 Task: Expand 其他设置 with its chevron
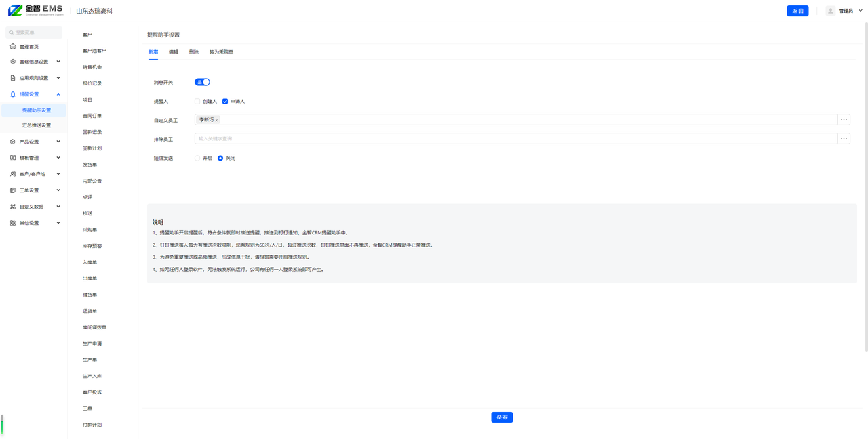tap(58, 223)
